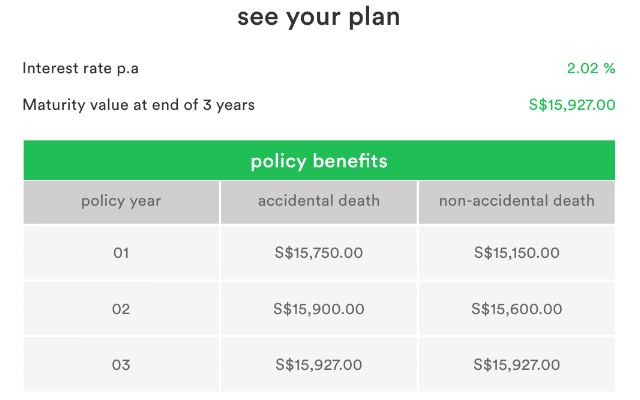The height and width of the screenshot is (400, 640).
Task: Click the 'see your plan' heading
Action: tap(319, 18)
